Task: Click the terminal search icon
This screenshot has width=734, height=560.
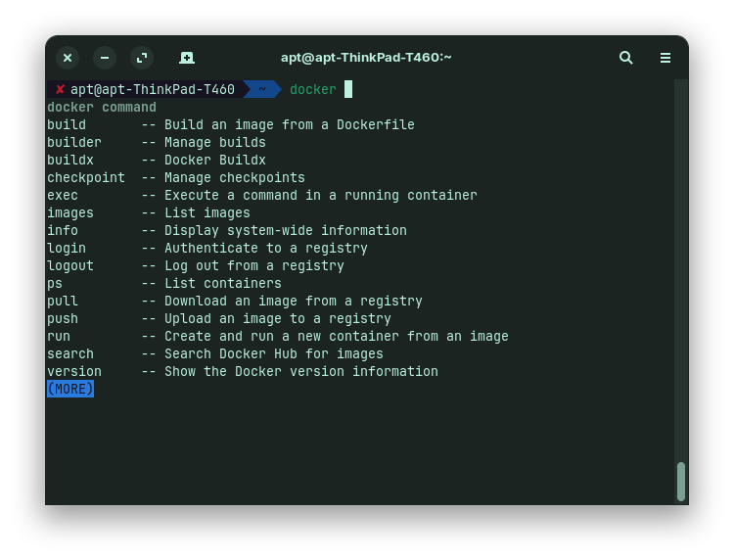Action: pos(626,58)
